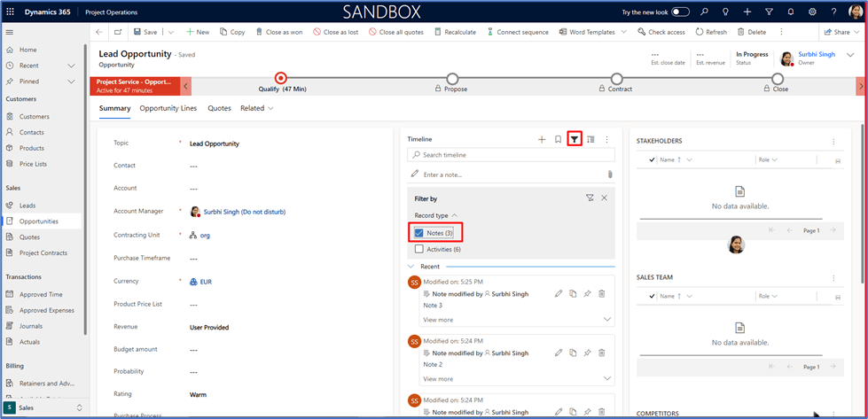Click the Close as won button

278,32
